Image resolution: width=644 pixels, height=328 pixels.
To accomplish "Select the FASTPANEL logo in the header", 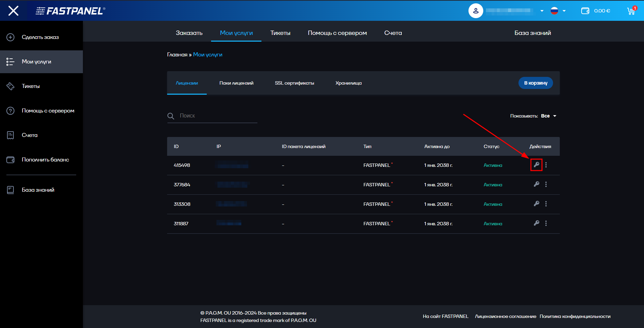I will [69, 10].
